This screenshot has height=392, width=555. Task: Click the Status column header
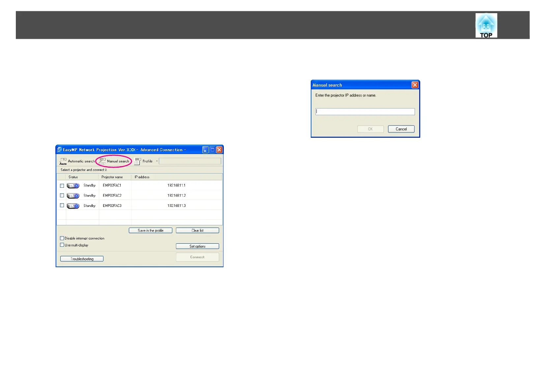point(82,177)
